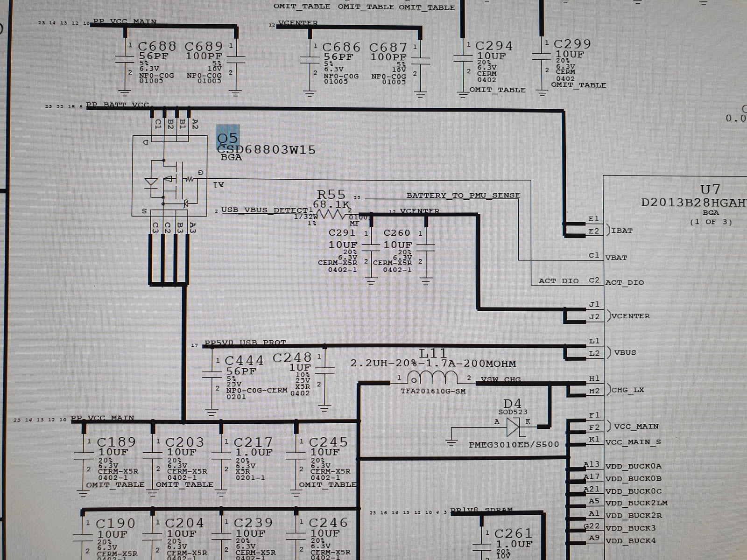Click the VCENTER pin label on U7
Viewport: 747px width, 560px height.
[x=630, y=316]
